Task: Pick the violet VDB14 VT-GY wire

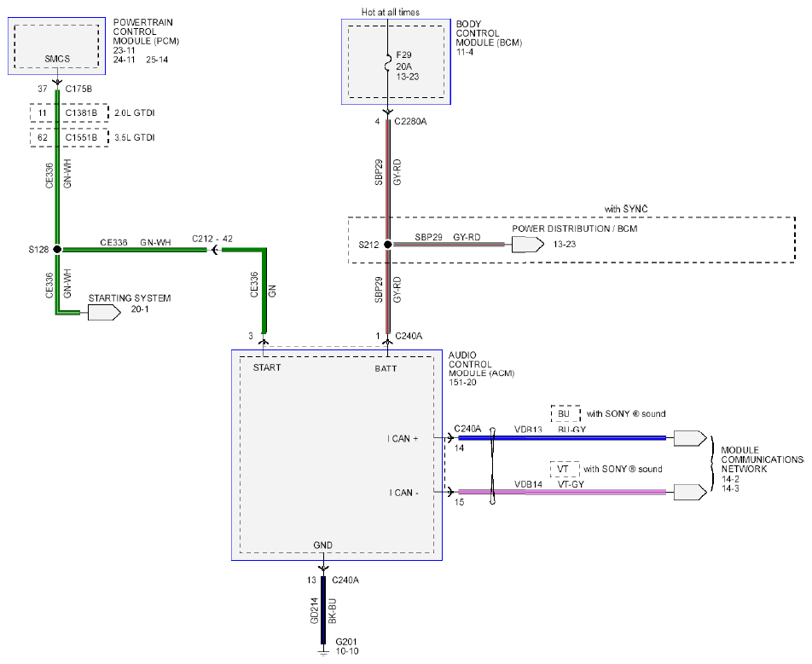Action: tap(580, 492)
